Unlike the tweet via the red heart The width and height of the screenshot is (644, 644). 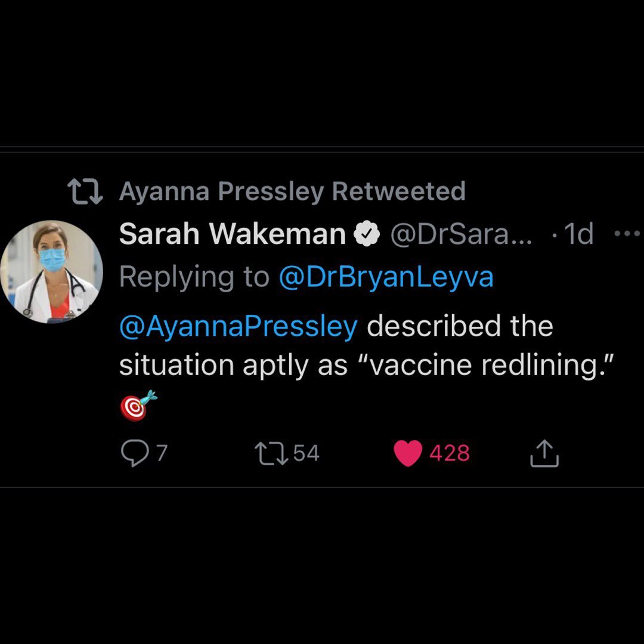tap(408, 454)
